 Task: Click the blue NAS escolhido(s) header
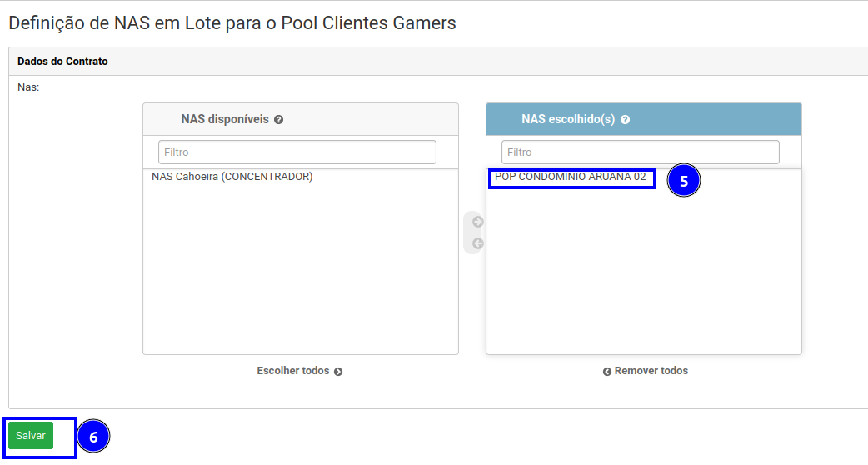(568, 119)
